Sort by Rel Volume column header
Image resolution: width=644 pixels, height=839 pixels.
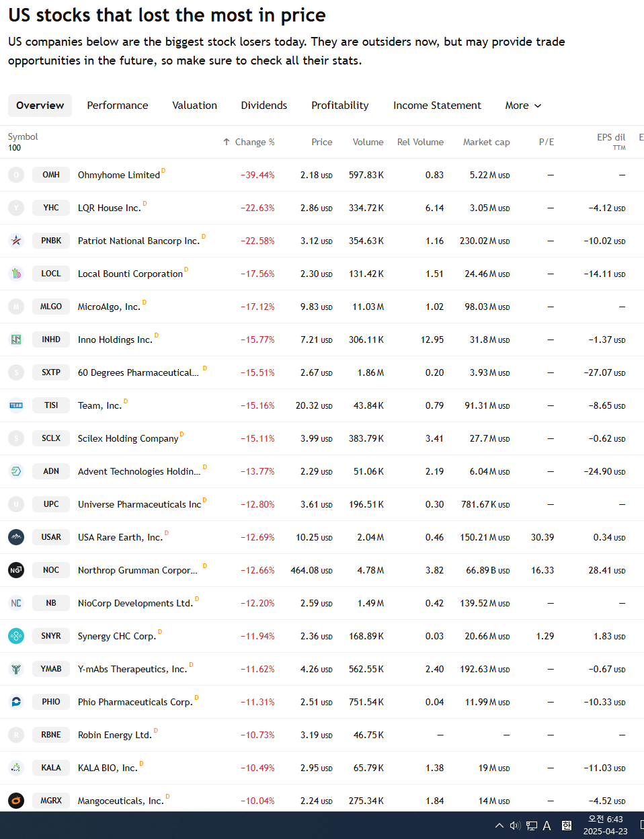point(420,142)
